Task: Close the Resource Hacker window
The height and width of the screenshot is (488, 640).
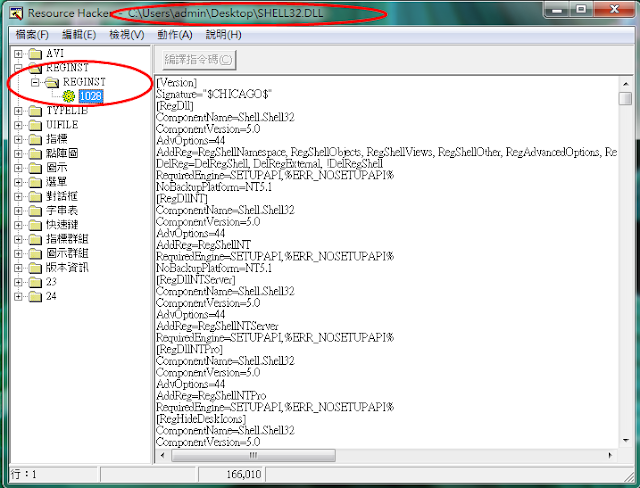Action: (614, 10)
